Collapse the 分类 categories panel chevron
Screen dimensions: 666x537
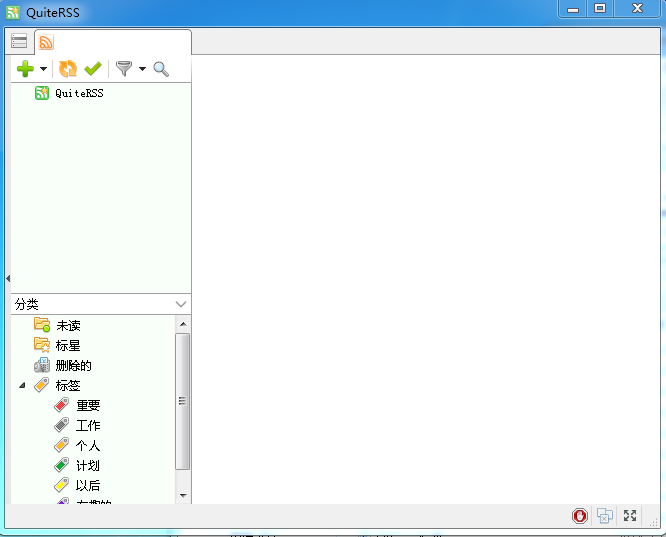pos(180,304)
